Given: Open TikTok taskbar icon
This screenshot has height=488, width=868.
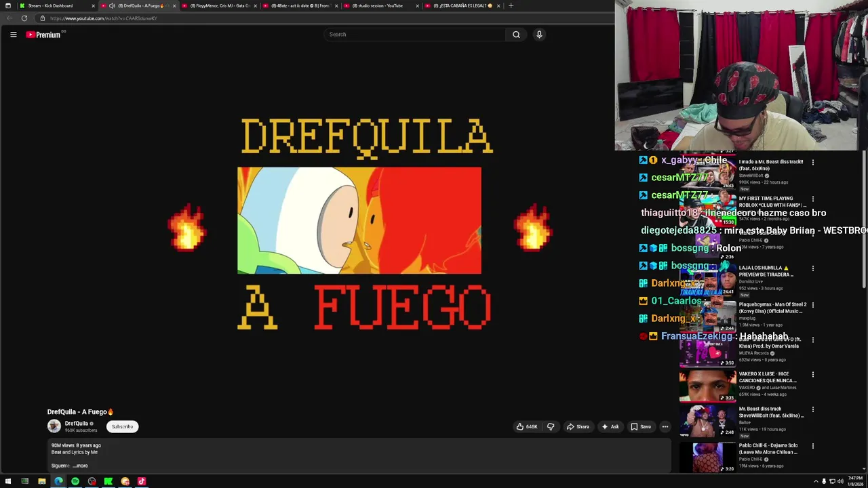Looking at the screenshot, I should click(142, 481).
